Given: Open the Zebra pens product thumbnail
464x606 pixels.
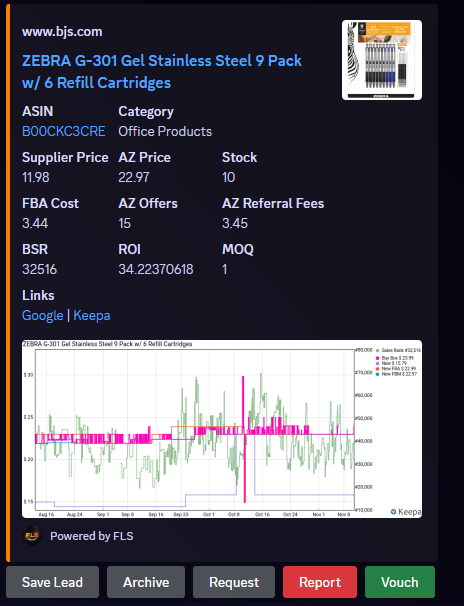Looking at the screenshot, I should [382, 60].
